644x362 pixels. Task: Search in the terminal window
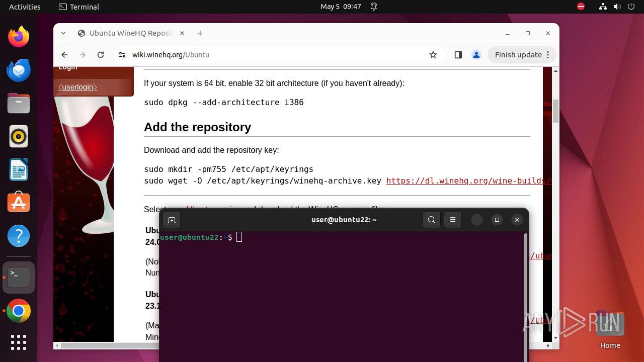[x=432, y=220]
